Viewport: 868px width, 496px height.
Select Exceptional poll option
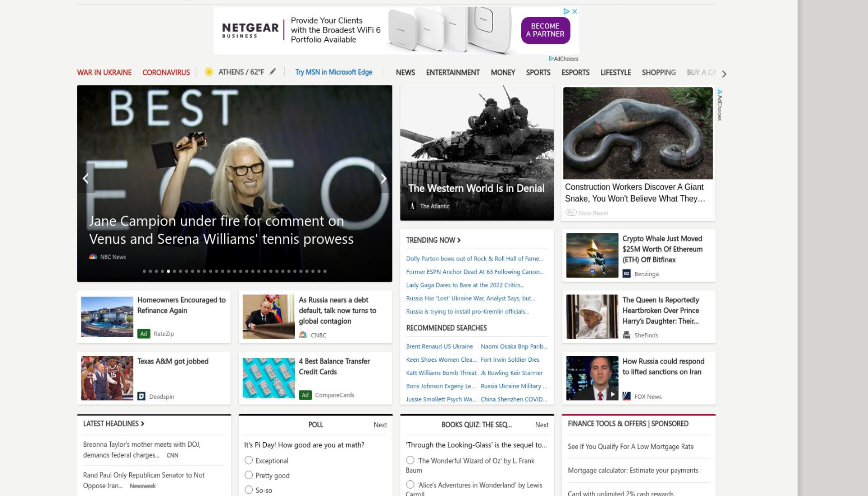[249, 460]
